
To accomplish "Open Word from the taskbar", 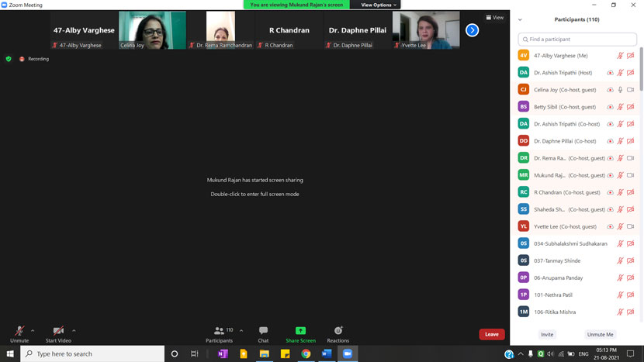I will coord(327,353).
